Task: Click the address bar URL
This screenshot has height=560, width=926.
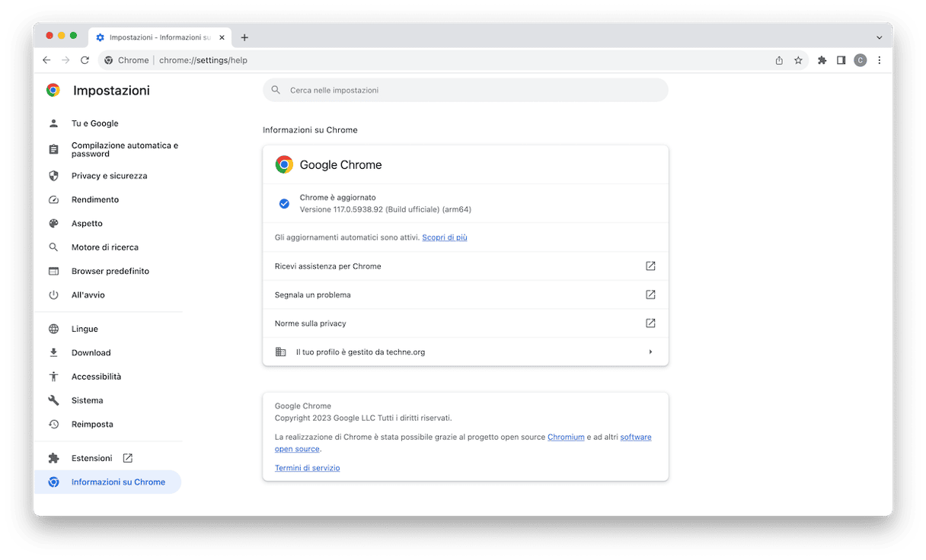Action: pyautogui.click(x=203, y=60)
